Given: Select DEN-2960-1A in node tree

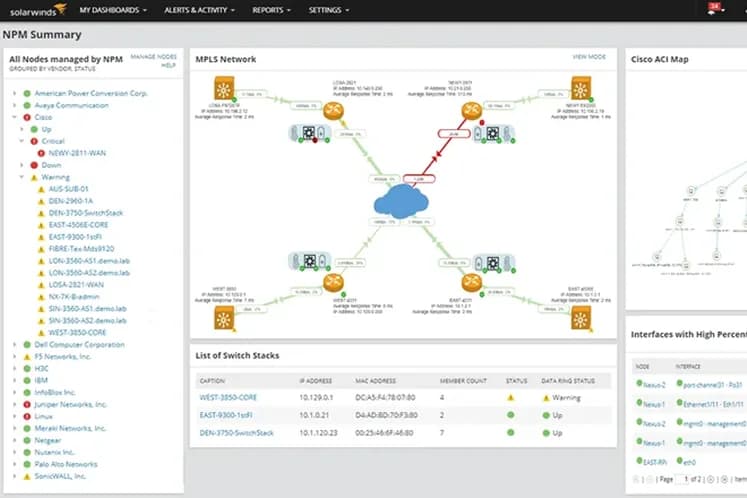Looking at the screenshot, I should click(71, 201).
